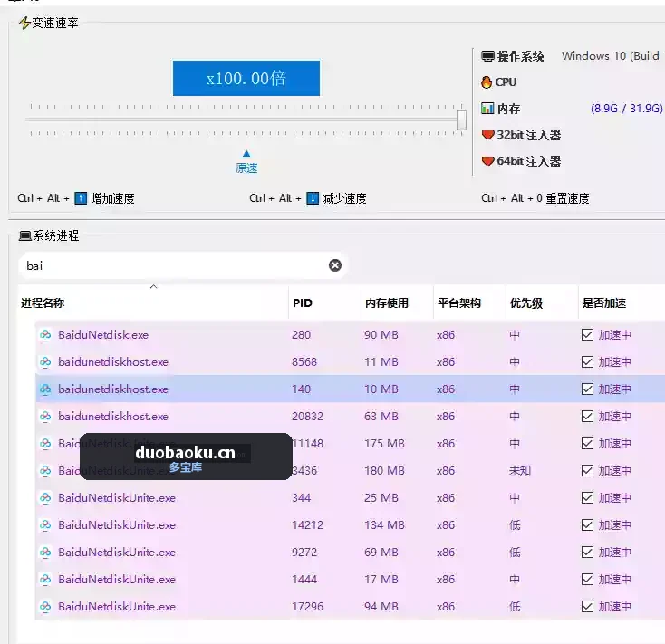Uncheck acceleration for baidunetdiskhost.exe PID 140
Image resolution: width=665 pixels, height=644 pixels.
pos(587,389)
